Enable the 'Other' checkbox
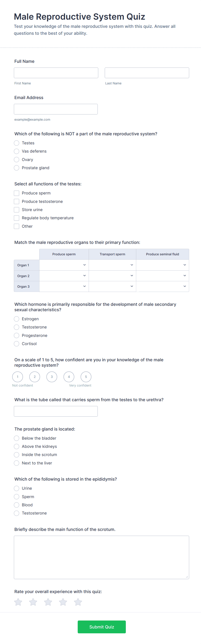 point(16,226)
